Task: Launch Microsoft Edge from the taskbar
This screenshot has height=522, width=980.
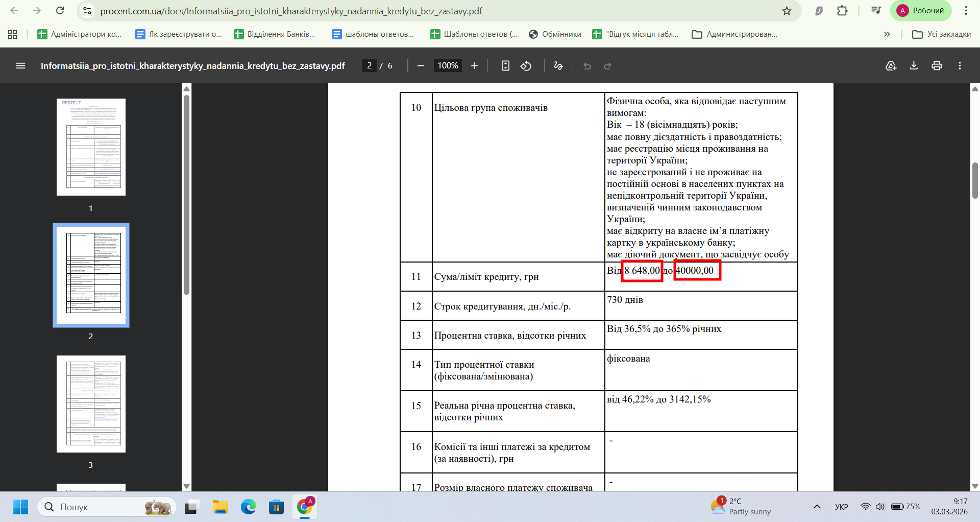Action: [249, 507]
